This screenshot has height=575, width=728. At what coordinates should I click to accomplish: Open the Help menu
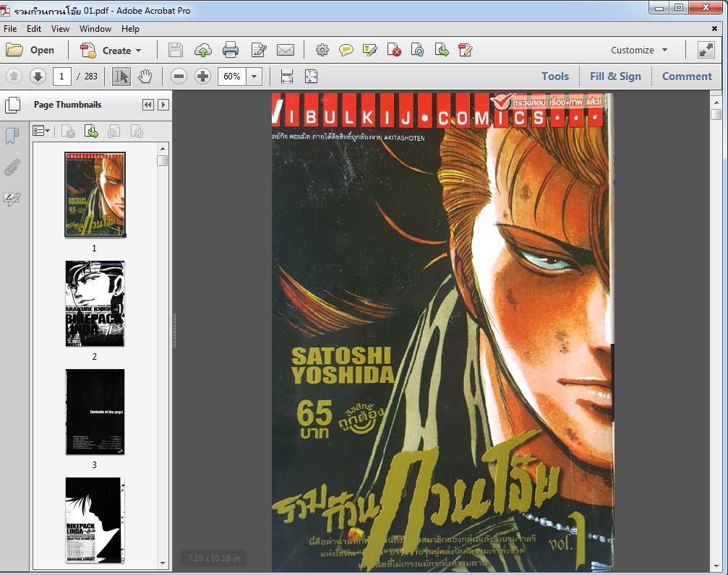[130, 29]
